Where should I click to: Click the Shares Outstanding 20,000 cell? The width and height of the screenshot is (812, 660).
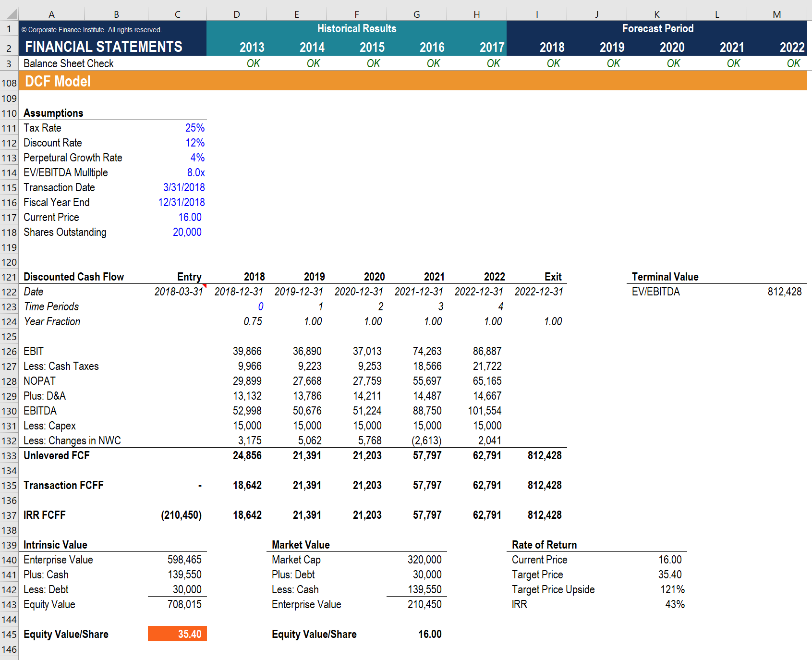(x=177, y=232)
